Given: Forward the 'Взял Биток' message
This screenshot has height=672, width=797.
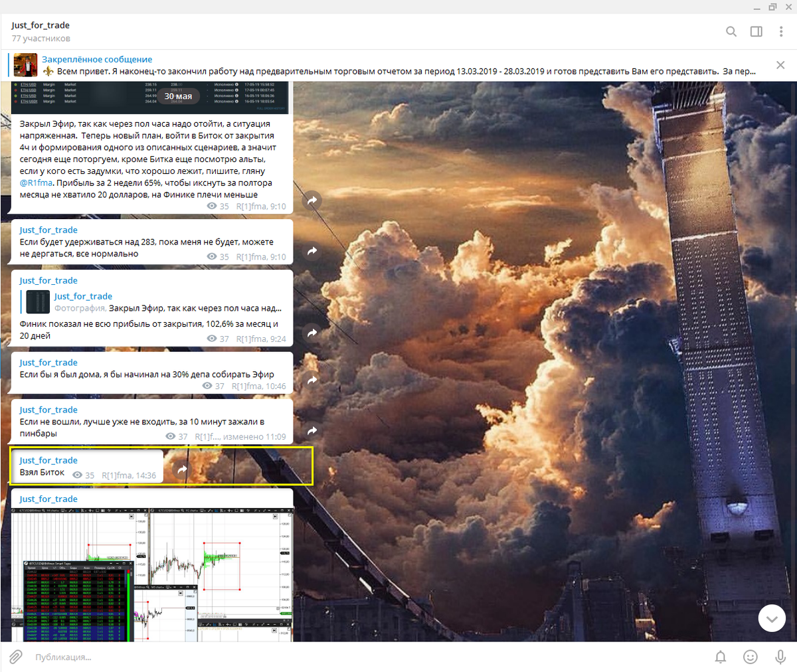Looking at the screenshot, I should (182, 469).
